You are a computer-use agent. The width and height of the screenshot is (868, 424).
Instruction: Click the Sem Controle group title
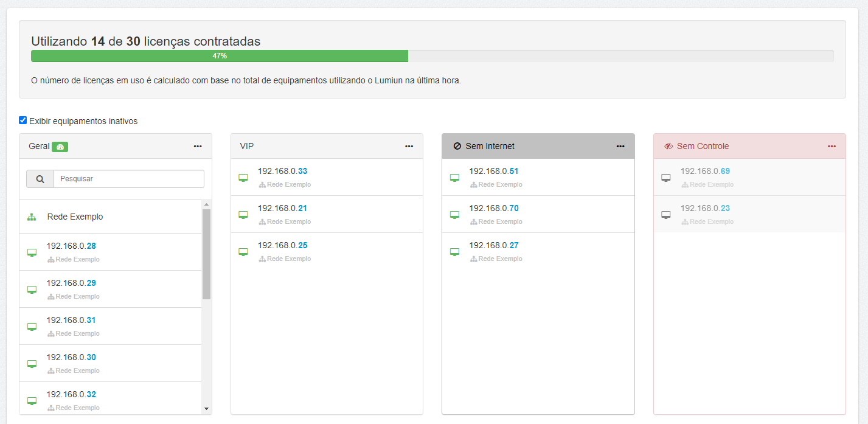(703, 146)
